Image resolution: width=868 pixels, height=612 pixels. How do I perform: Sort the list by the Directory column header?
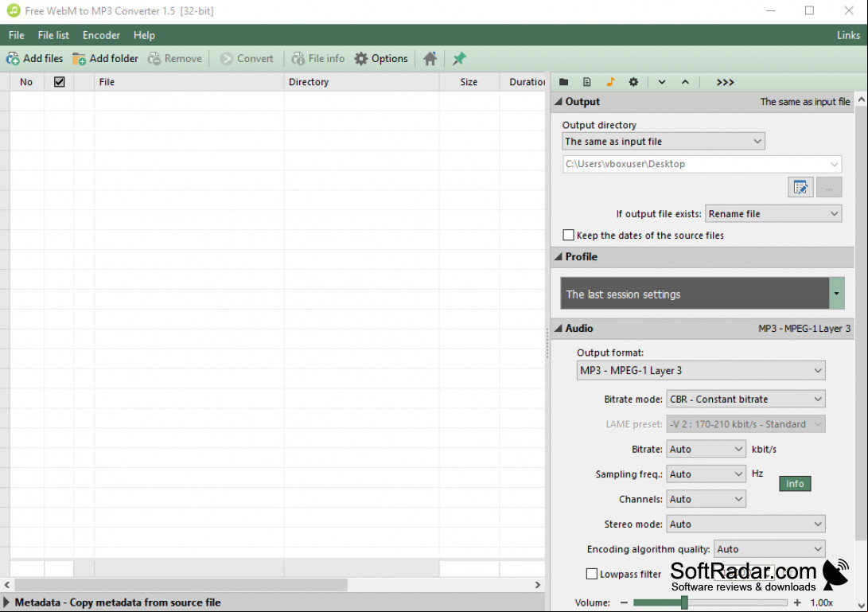(361, 82)
